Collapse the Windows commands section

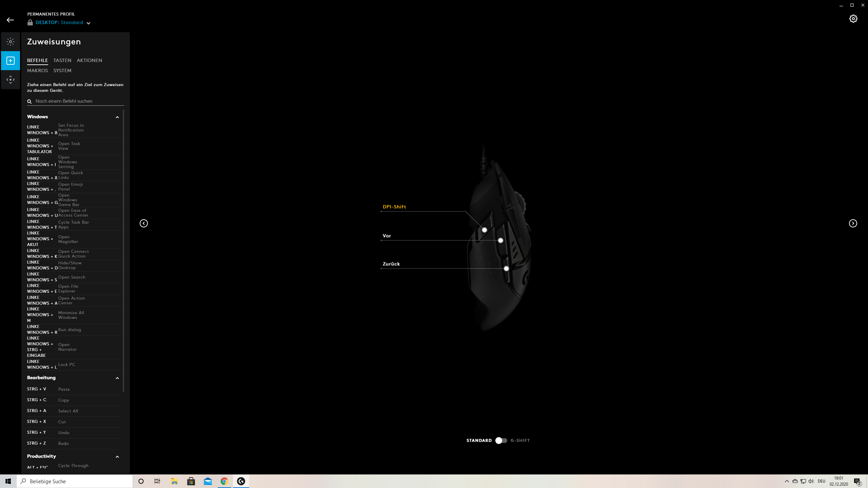point(117,117)
